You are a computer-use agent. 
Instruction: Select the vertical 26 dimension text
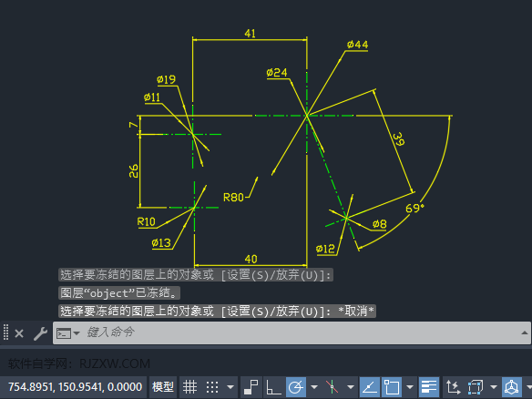pos(133,171)
